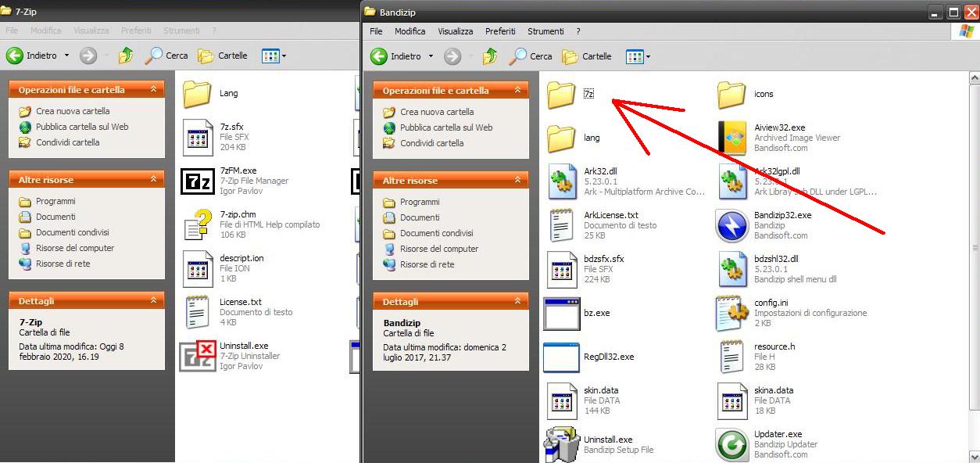Image resolution: width=980 pixels, height=463 pixels.
Task: Toggle Cartelle folders pane in 7-Zip window
Action: 223,56
